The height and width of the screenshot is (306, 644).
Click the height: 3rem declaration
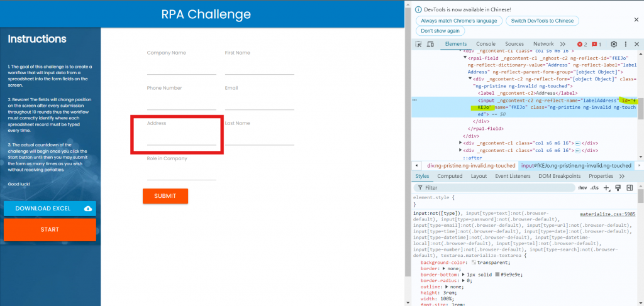438,293
